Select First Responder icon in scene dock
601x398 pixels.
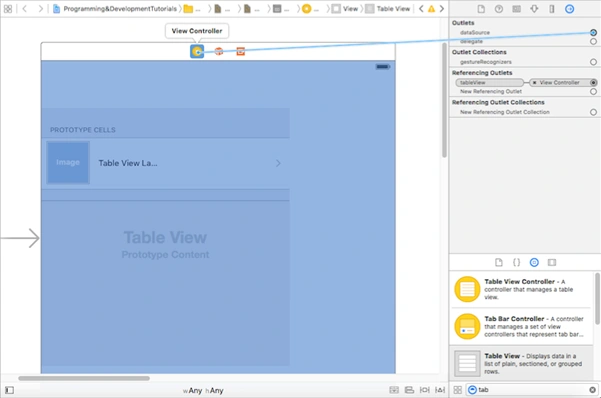tap(219, 51)
